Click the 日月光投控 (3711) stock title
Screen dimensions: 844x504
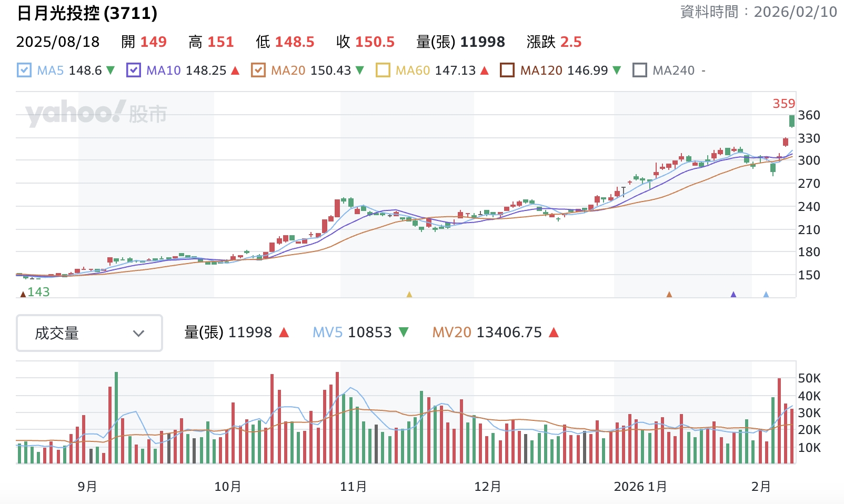(87, 13)
